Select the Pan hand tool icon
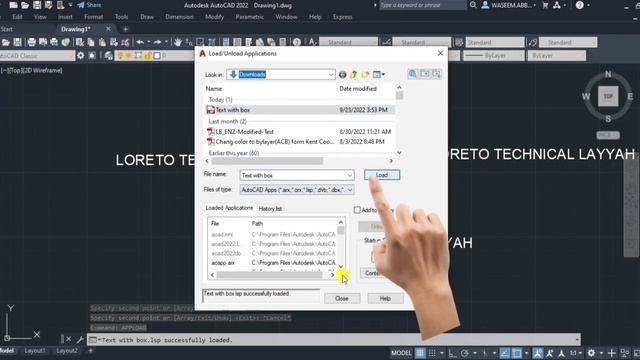 178,42
